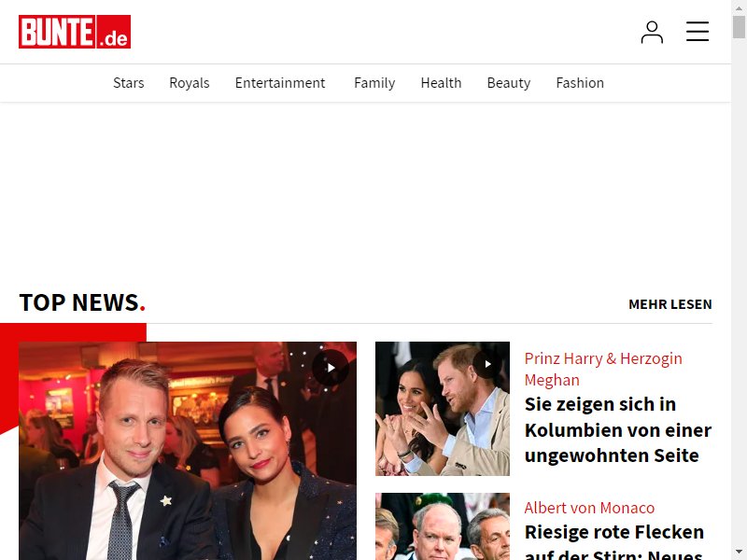
Task: Select the Fashion navigation link
Action: (580, 83)
